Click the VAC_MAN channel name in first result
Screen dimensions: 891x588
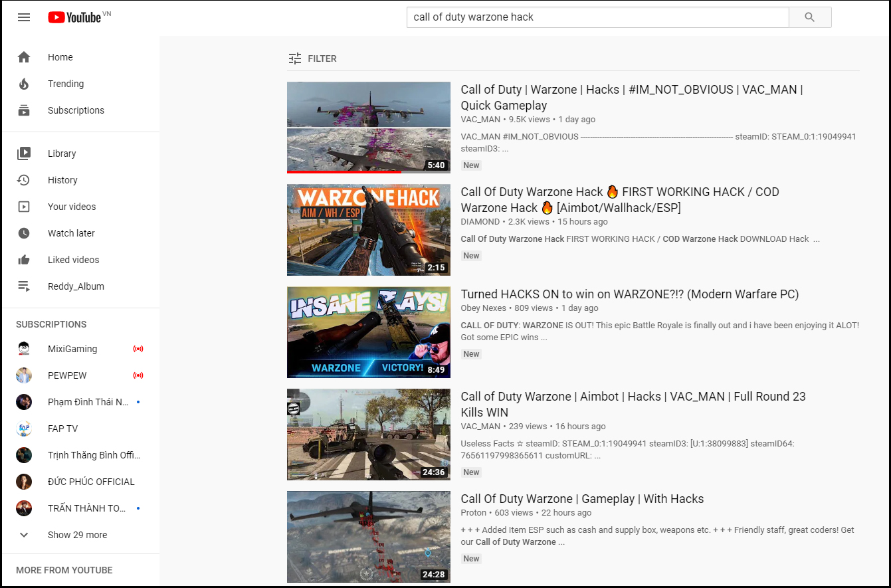480,120
